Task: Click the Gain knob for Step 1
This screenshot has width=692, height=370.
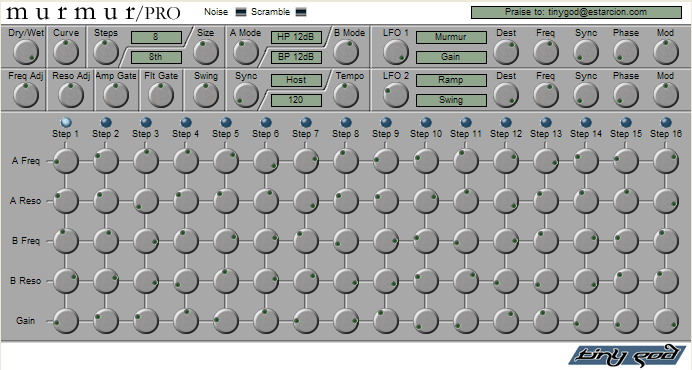Action: 66,321
